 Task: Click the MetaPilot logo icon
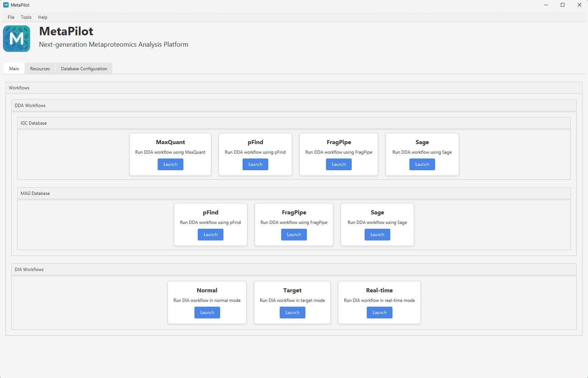click(x=16, y=38)
